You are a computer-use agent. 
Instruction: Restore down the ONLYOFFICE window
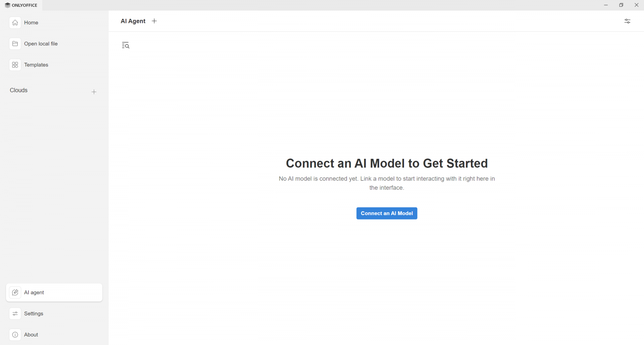click(x=621, y=5)
